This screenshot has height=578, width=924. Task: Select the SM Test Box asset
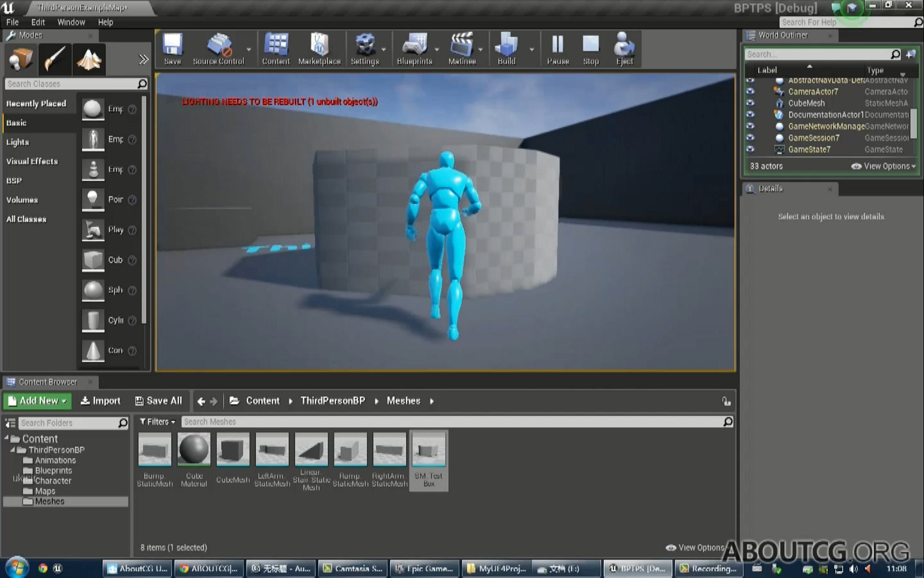(x=429, y=460)
